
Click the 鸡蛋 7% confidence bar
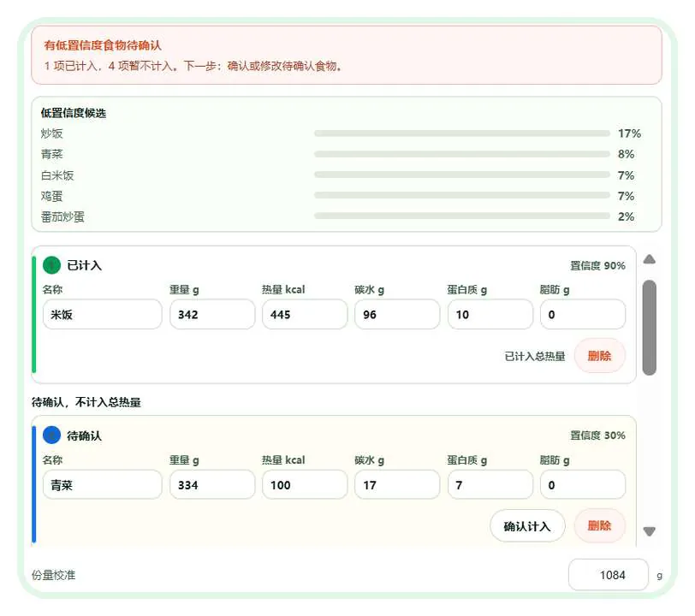[462, 195]
